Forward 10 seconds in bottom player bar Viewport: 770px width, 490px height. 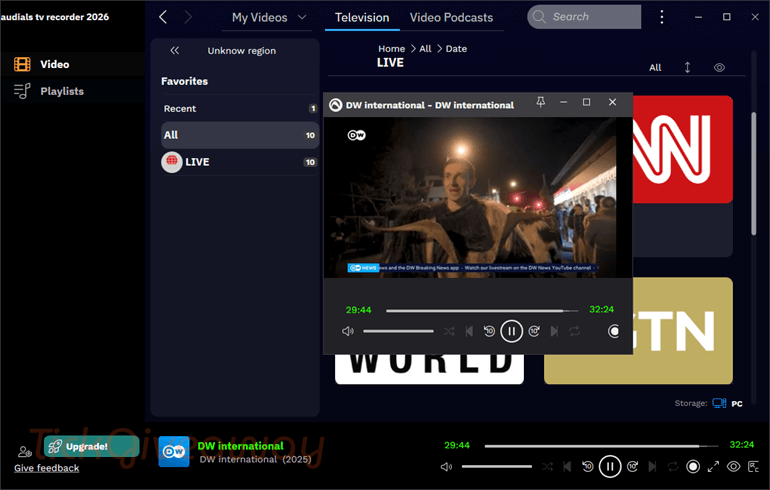pos(632,467)
